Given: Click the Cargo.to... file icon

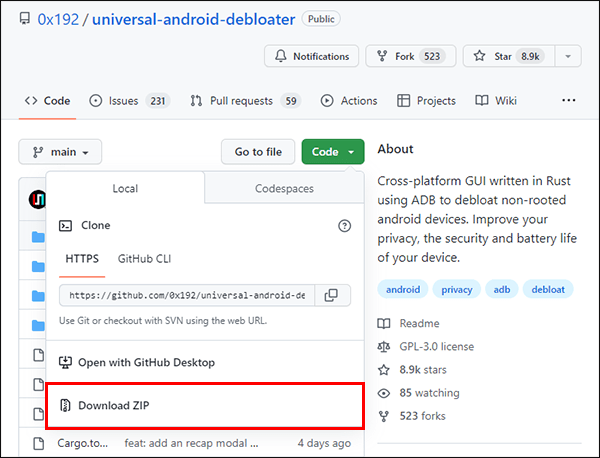Looking at the screenshot, I should (x=38, y=443).
